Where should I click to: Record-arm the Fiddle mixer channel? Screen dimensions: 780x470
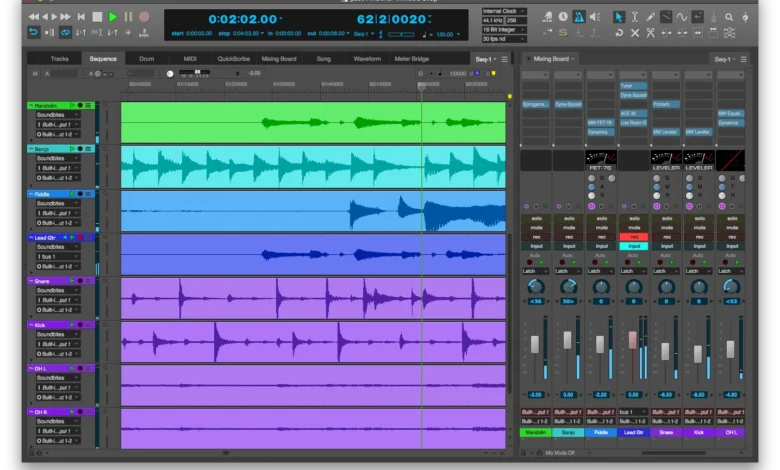pos(601,237)
